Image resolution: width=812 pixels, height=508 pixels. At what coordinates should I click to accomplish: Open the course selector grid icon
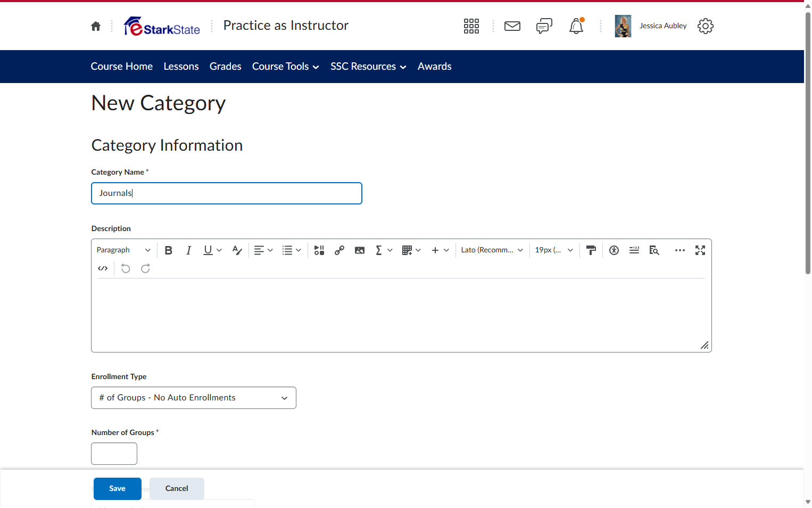coord(471,26)
